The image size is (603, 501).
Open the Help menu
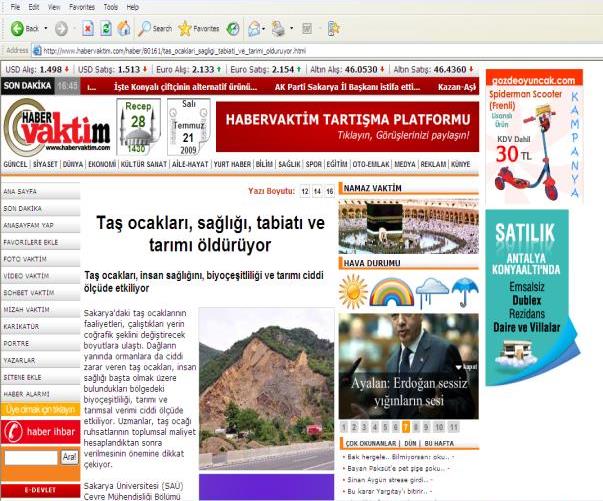pos(133,7)
